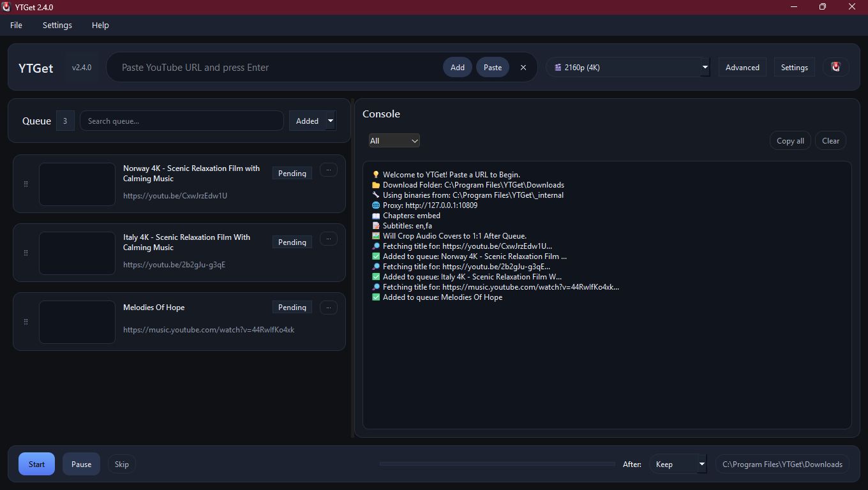Open the console filter All dropdown
The image size is (868, 490).
tap(394, 140)
